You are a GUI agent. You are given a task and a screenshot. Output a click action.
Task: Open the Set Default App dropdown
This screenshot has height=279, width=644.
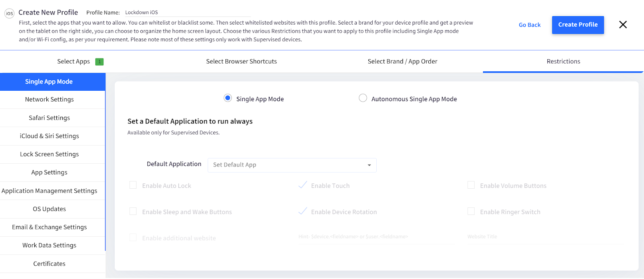pyautogui.click(x=292, y=165)
